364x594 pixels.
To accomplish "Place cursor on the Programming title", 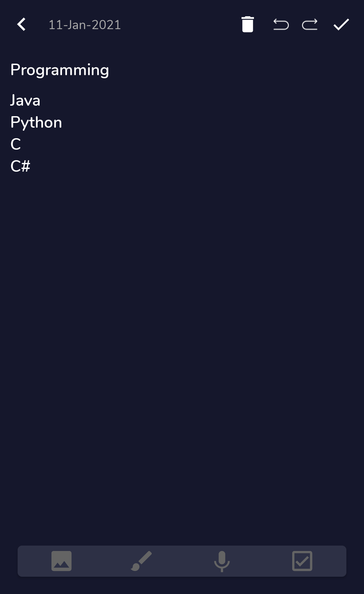I will (59, 69).
